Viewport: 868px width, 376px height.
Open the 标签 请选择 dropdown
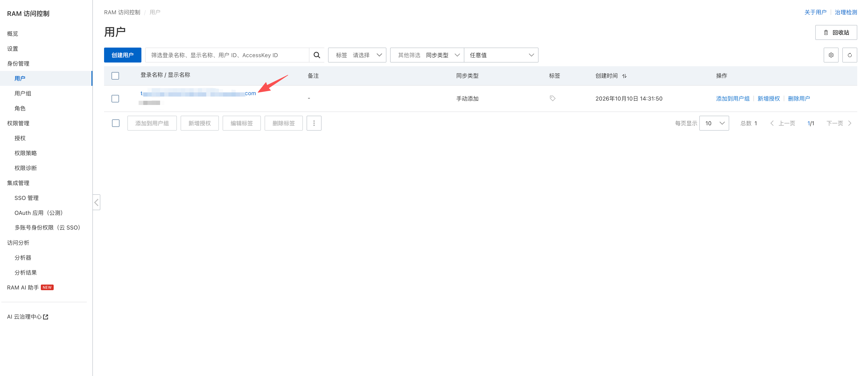click(x=357, y=55)
